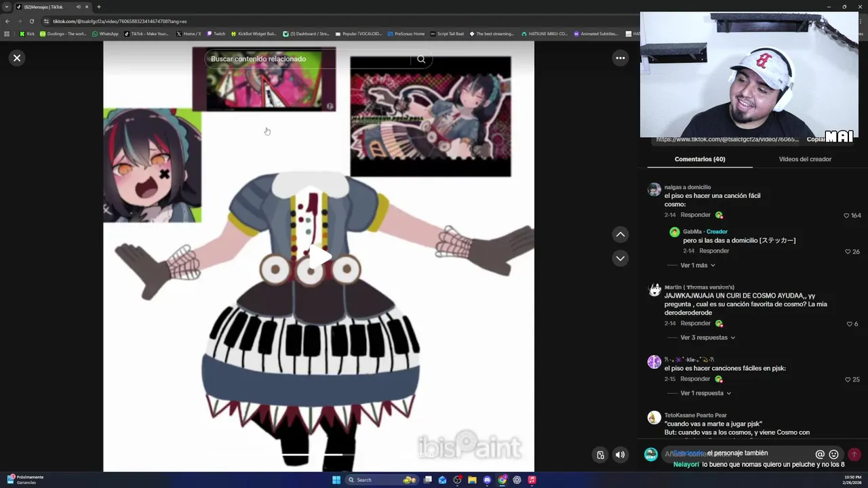
Task: Like the 'nalgas a domicilio' comment
Action: point(846,216)
